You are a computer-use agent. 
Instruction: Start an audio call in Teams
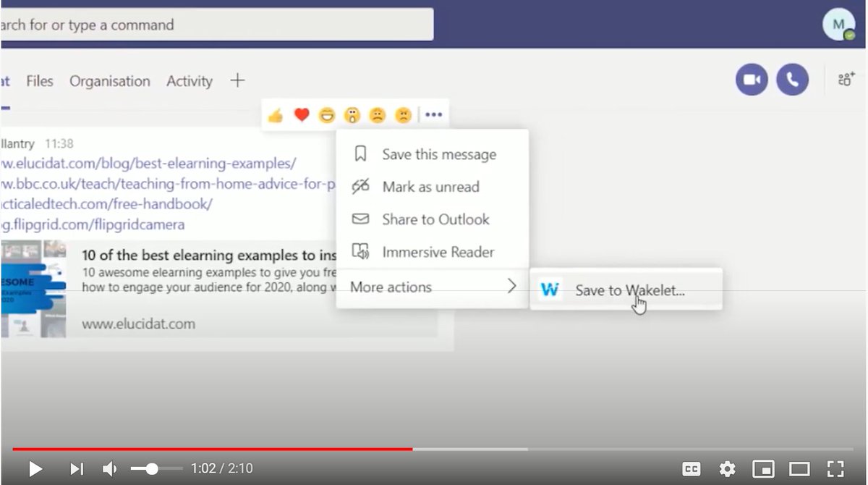792,80
